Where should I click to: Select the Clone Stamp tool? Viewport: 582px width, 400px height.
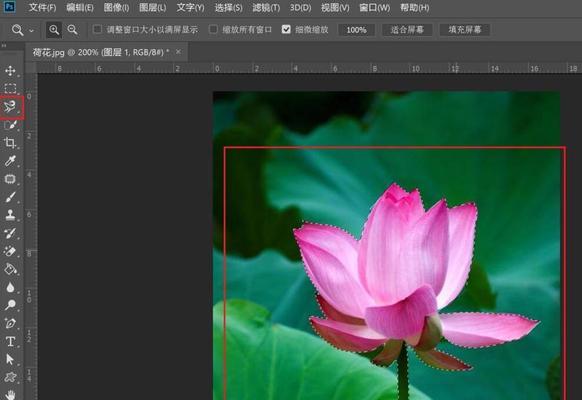10,215
